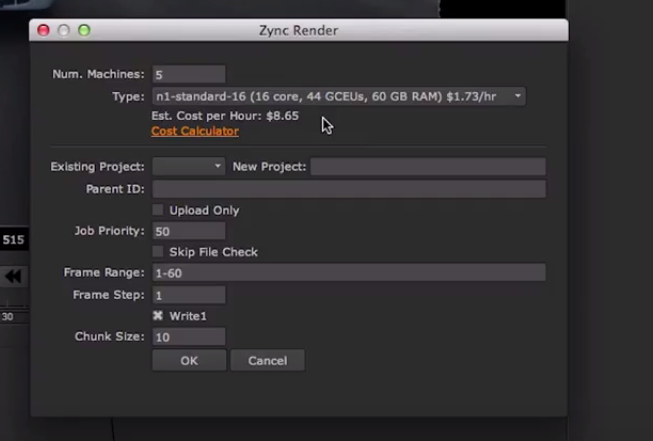The image size is (653, 441).
Task: Focus the Parent ID field
Action: tap(349, 189)
